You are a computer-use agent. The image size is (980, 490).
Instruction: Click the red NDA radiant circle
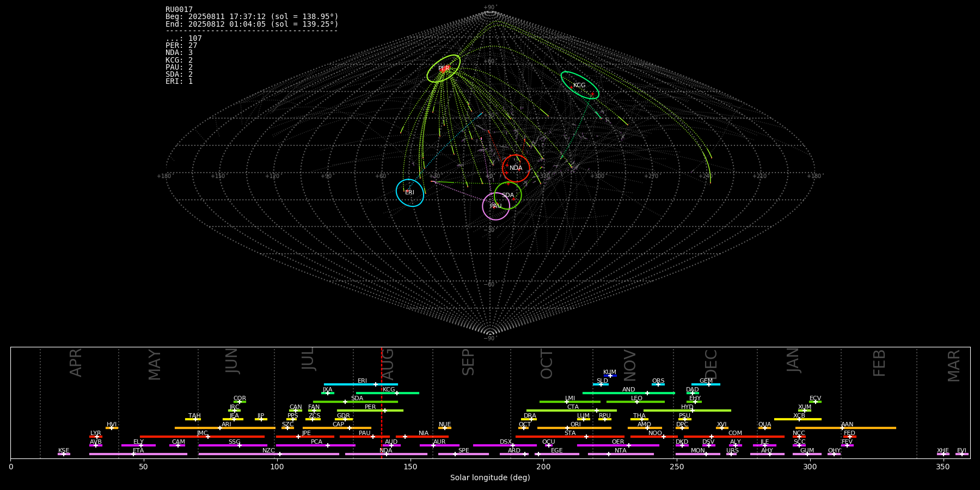click(x=516, y=168)
